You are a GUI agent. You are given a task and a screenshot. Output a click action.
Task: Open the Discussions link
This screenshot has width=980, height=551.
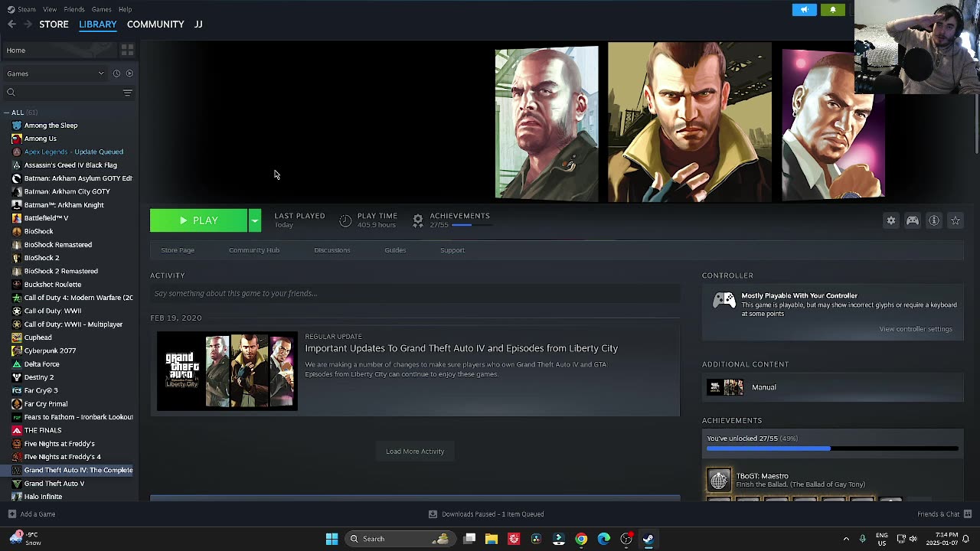point(332,250)
